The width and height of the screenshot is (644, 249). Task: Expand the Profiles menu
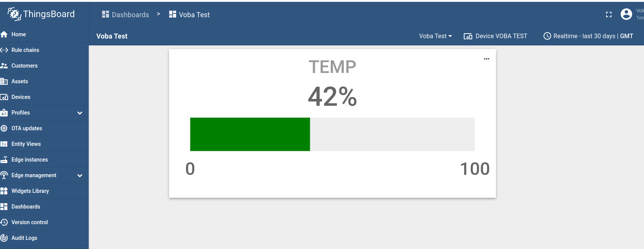tap(80, 113)
